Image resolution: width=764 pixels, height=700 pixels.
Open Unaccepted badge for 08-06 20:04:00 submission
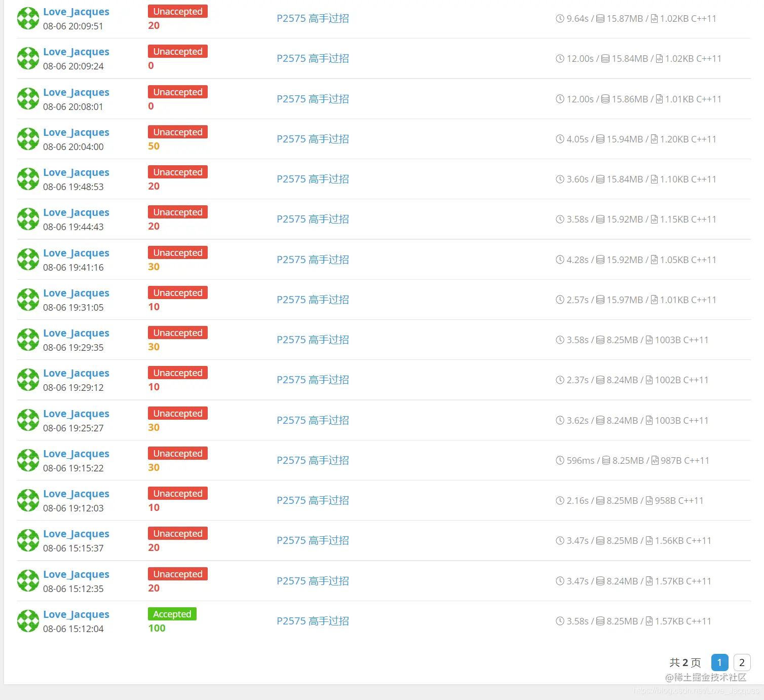point(178,132)
